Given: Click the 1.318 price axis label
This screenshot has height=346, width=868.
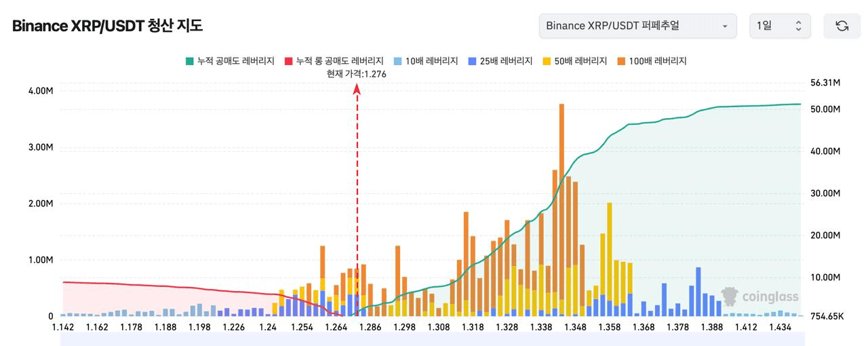Looking at the screenshot, I should click(473, 327).
